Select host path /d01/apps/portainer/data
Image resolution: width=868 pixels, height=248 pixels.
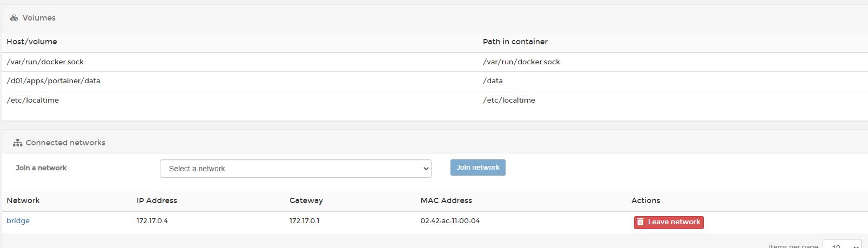(53, 81)
